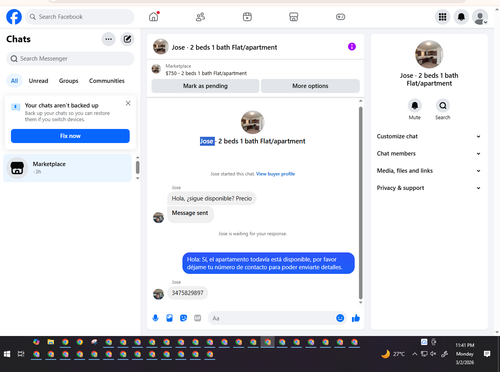Viewport: 500px width, 372px height.
Task: Click the conversation vertical scrollbar
Action: point(360,203)
